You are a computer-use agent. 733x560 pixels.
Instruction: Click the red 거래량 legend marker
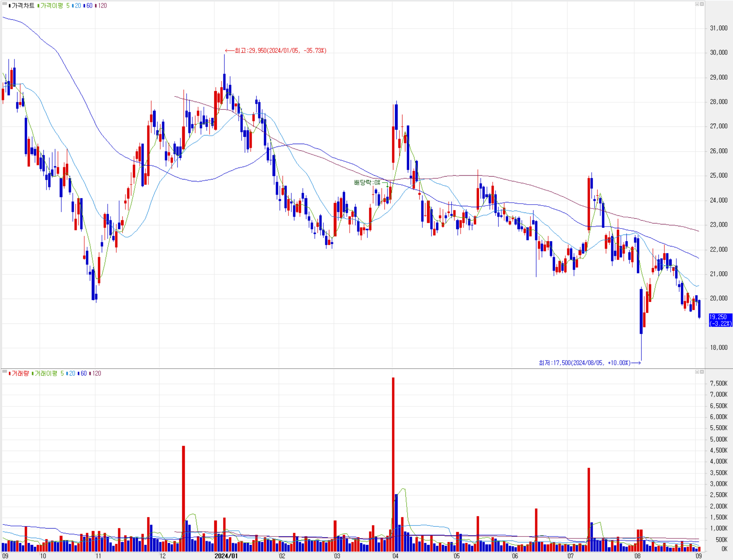click(x=10, y=373)
